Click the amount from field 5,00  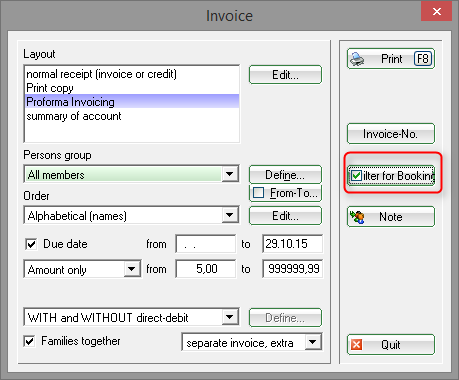pyautogui.click(x=206, y=269)
